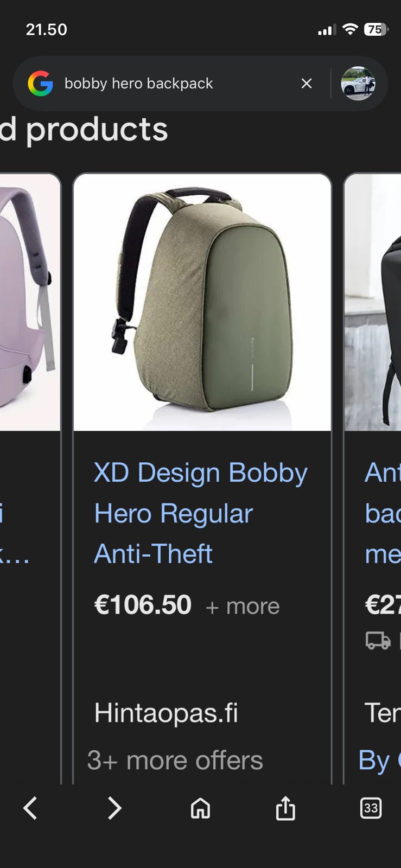
Task: Open the partially visible 'Ant...' product title
Action: [383, 513]
